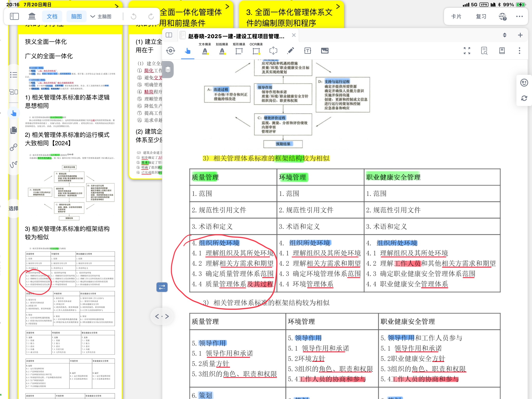Select card 相关管理体系标准的运行模式大致相同
The width and height of the screenshot is (532, 399).
coord(67,139)
